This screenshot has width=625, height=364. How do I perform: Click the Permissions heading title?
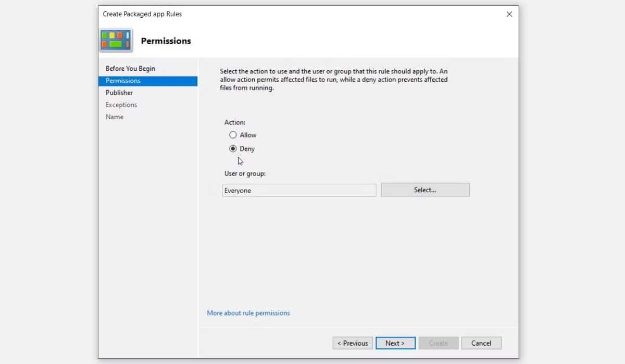166,41
